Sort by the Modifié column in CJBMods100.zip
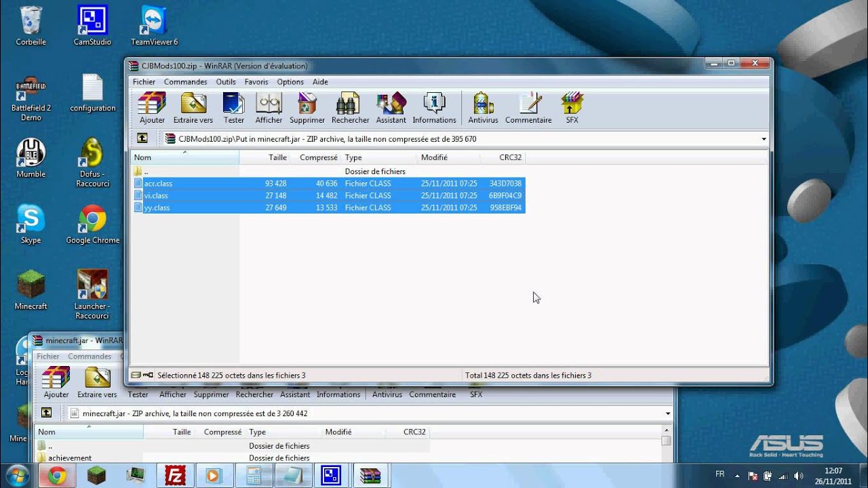Viewport: 868px width, 488px height. click(x=449, y=157)
